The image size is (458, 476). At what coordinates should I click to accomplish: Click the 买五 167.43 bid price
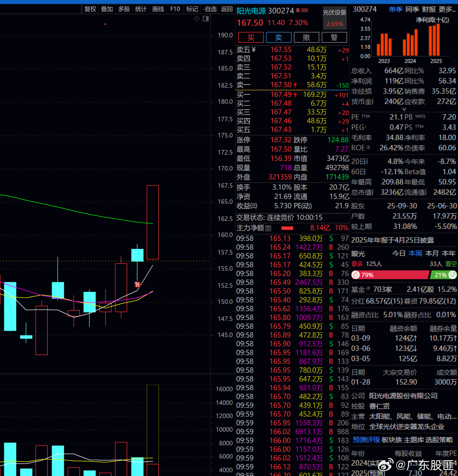point(281,130)
